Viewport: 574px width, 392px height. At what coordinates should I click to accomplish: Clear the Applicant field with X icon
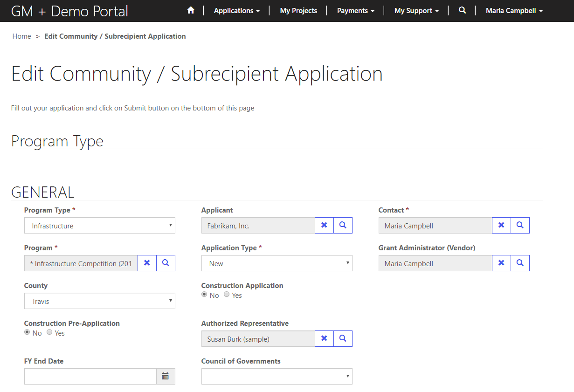click(x=324, y=225)
